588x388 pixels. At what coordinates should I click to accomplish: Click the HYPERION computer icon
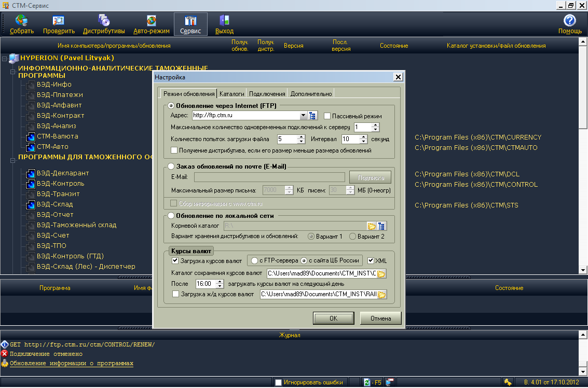[x=14, y=58]
